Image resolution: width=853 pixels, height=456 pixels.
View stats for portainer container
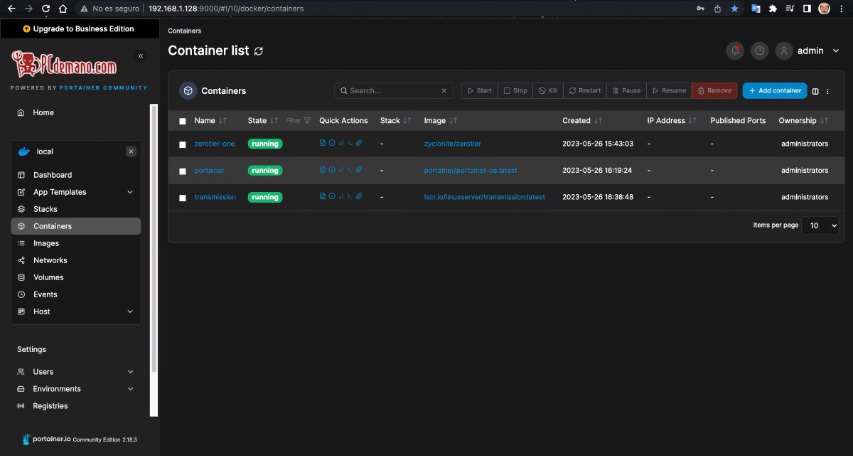pyautogui.click(x=341, y=170)
